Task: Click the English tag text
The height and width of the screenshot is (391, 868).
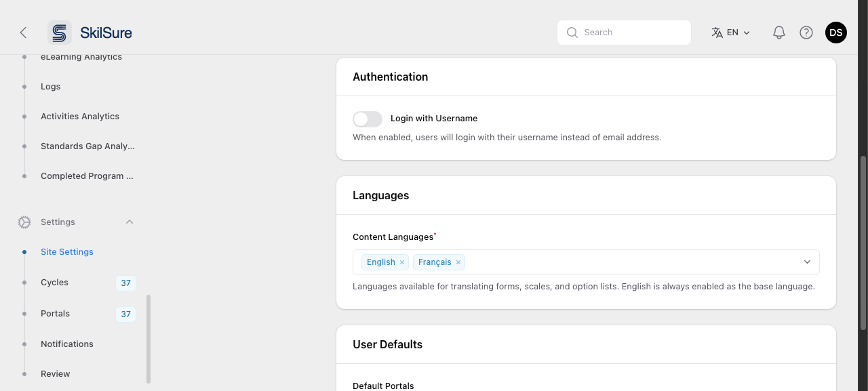Action: point(381,262)
